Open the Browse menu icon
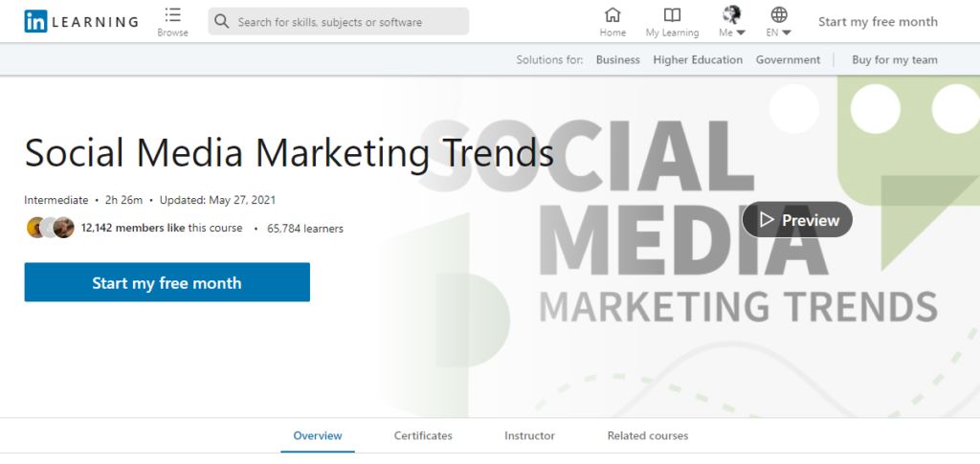980x464 pixels. (x=172, y=15)
